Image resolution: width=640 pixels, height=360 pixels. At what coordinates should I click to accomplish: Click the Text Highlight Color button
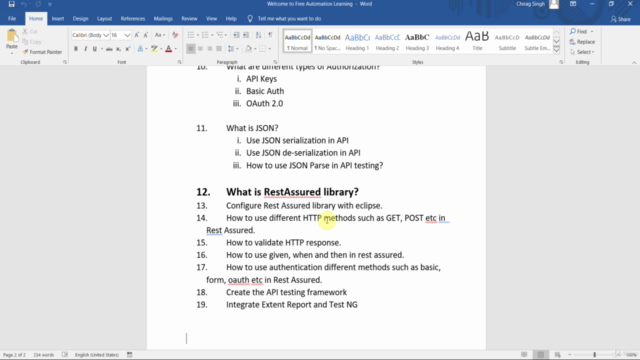click(154, 49)
